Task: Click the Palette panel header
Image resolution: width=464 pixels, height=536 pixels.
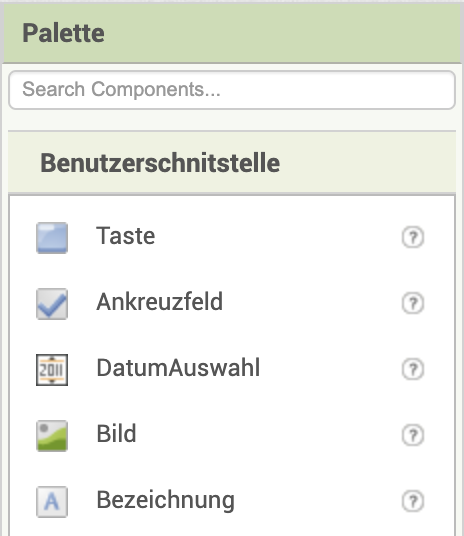Action: tap(232, 33)
